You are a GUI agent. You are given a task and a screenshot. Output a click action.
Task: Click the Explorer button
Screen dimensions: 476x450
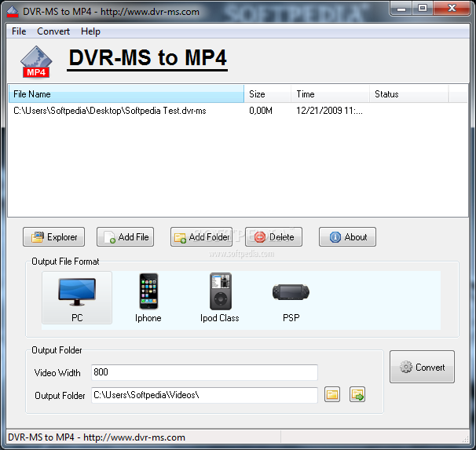pos(53,236)
